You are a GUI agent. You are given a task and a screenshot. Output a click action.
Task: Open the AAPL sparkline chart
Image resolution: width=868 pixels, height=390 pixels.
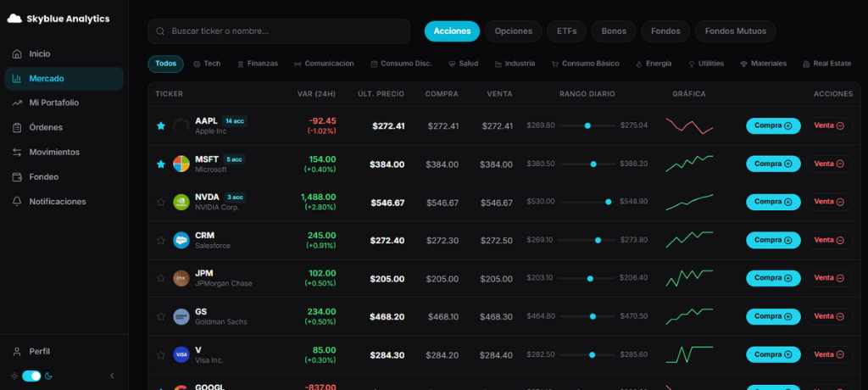pos(689,125)
